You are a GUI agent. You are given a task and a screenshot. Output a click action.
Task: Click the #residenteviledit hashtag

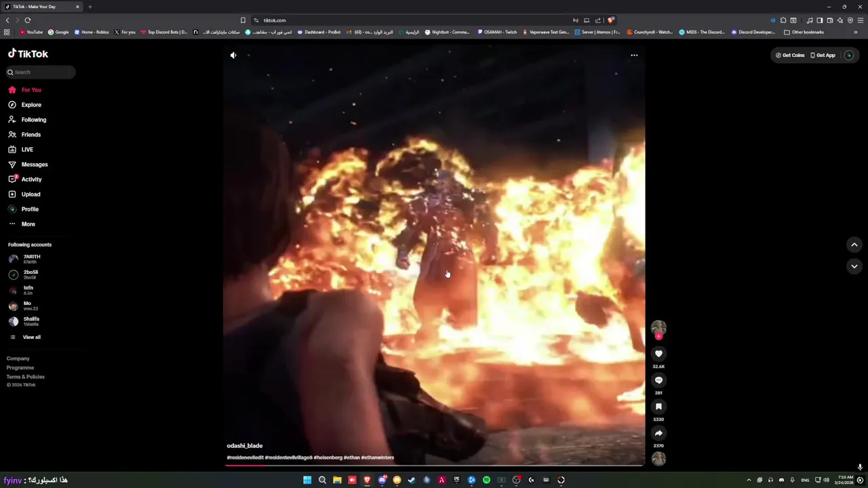[x=245, y=457]
